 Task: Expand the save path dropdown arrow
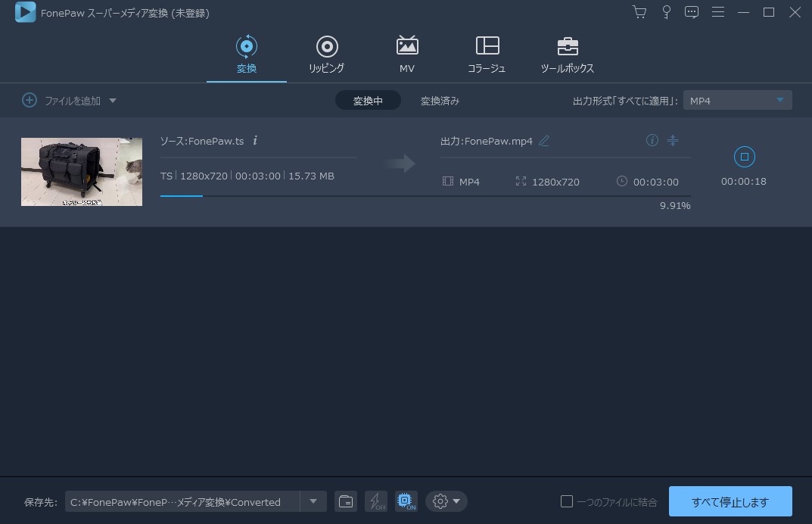[313, 501]
